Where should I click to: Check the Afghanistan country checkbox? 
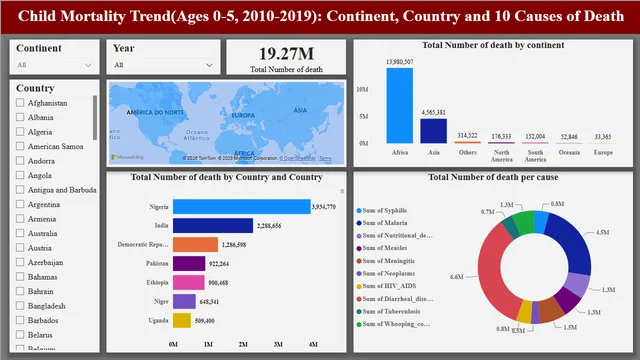tap(20, 102)
